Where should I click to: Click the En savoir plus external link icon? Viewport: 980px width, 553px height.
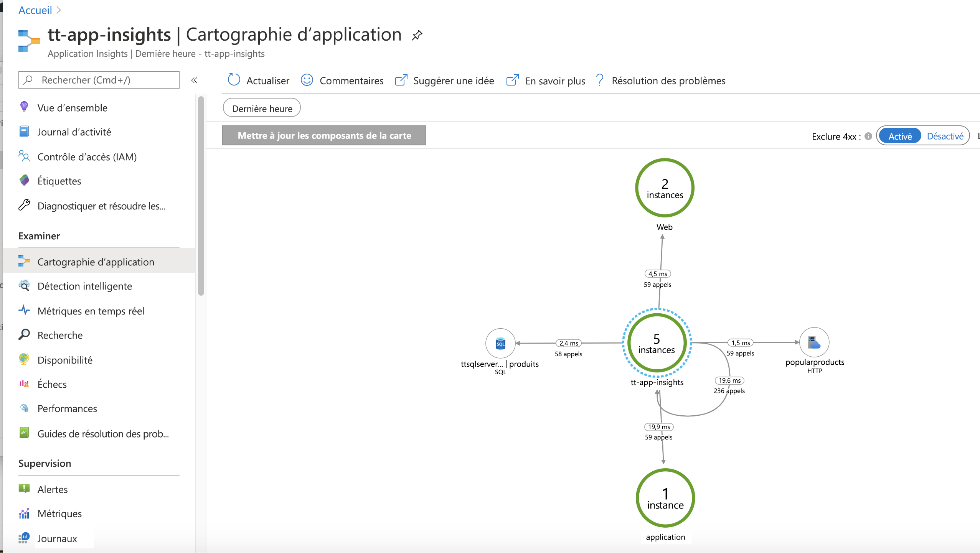[513, 80]
